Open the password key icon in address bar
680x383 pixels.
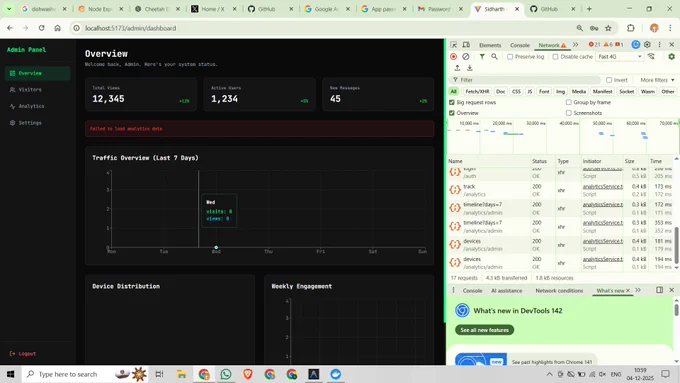(594, 28)
